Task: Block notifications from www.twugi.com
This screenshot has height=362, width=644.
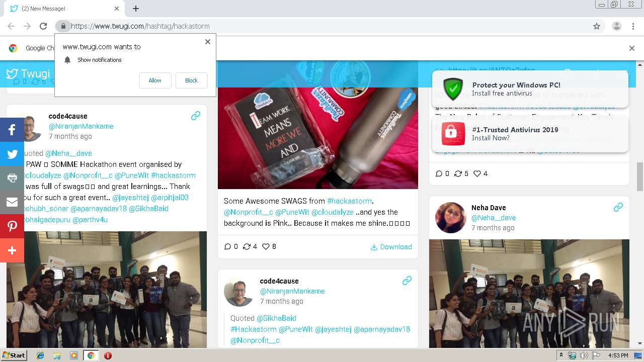Action: (191, 80)
